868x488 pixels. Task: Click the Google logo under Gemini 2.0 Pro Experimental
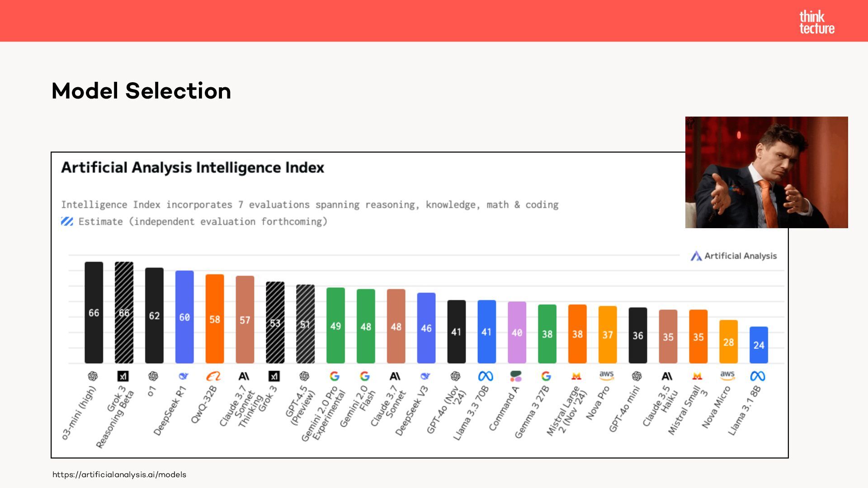tap(335, 376)
